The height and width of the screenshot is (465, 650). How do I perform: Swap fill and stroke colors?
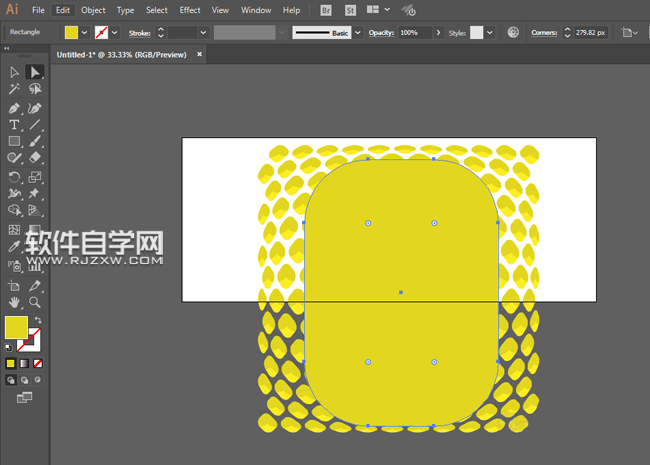click(x=38, y=320)
